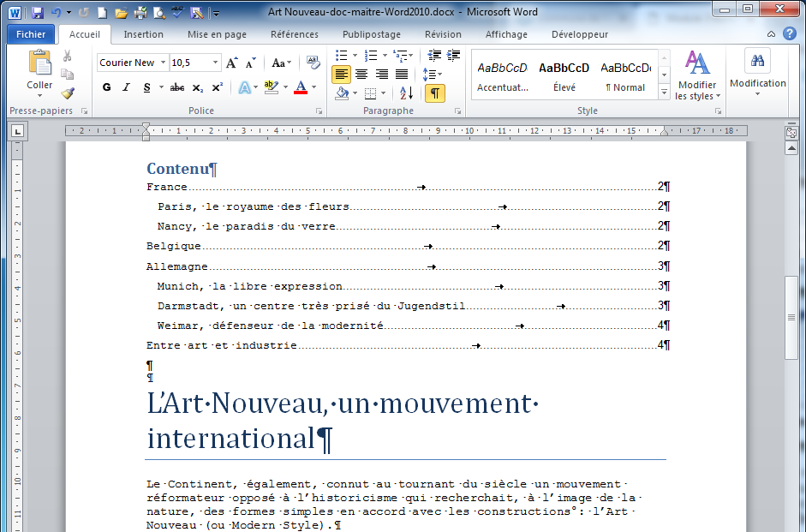Decrease the font size
This screenshot has height=532, width=806.
point(251,63)
